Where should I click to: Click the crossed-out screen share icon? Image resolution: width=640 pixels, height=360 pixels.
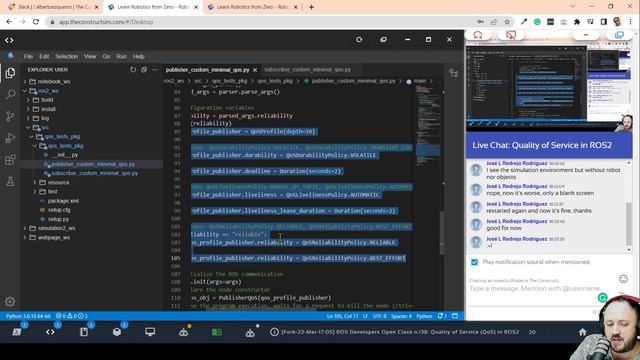coord(510,35)
